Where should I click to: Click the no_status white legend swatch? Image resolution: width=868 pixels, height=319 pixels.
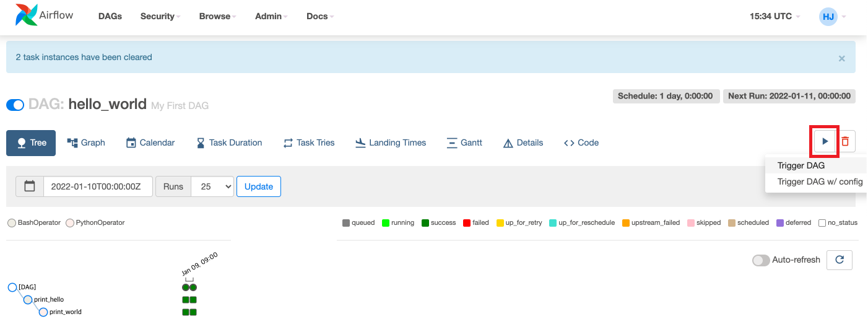click(x=822, y=223)
